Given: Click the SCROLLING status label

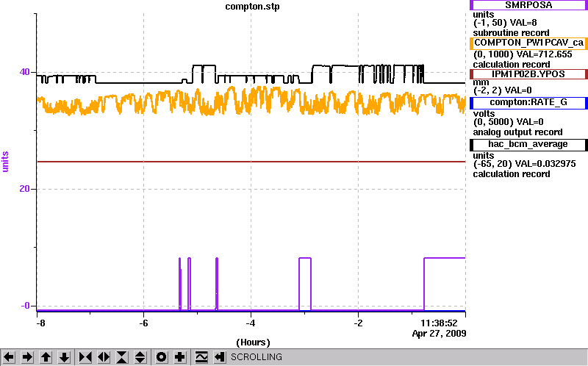Looking at the screenshot, I should click(257, 357).
